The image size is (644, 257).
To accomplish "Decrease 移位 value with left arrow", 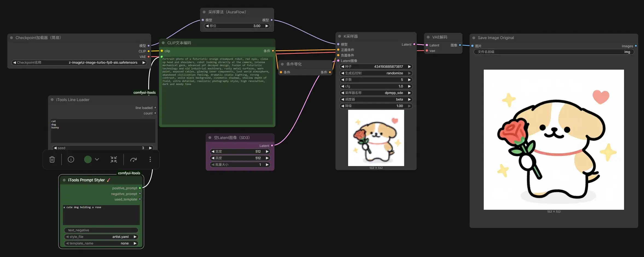I will click(207, 26).
